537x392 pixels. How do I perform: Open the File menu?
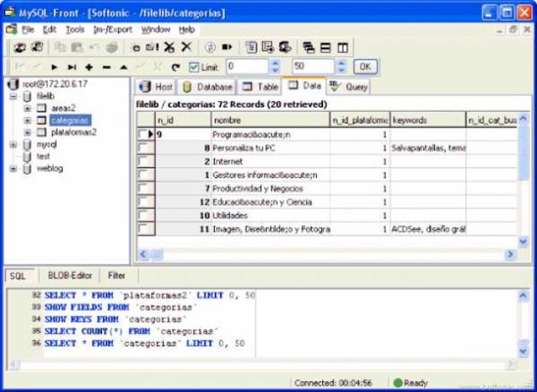[x=28, y=30]
